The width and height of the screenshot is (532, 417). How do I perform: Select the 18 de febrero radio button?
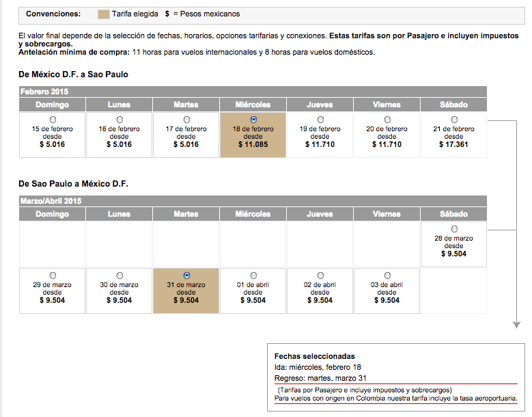(253, 120)
